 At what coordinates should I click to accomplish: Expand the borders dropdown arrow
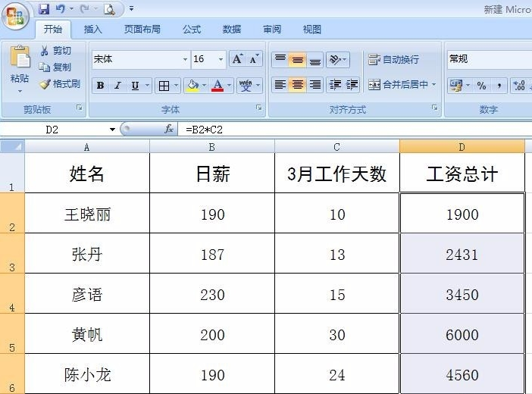(176, 85)
